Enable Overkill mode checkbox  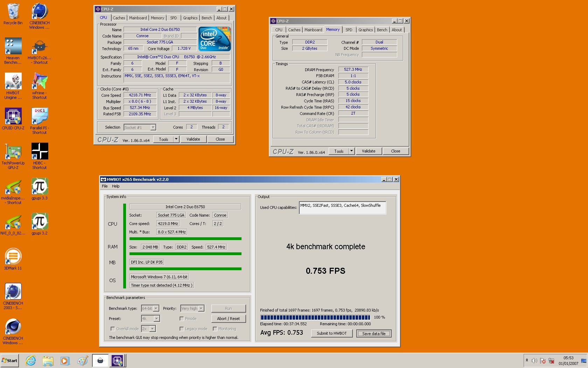tap(113, 329)
